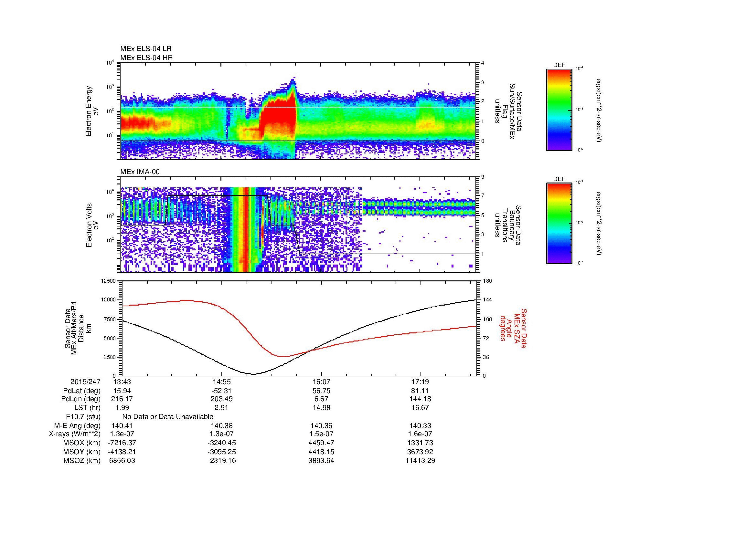Click the altitude axis tick '12500'

click(x=109, y=281)
